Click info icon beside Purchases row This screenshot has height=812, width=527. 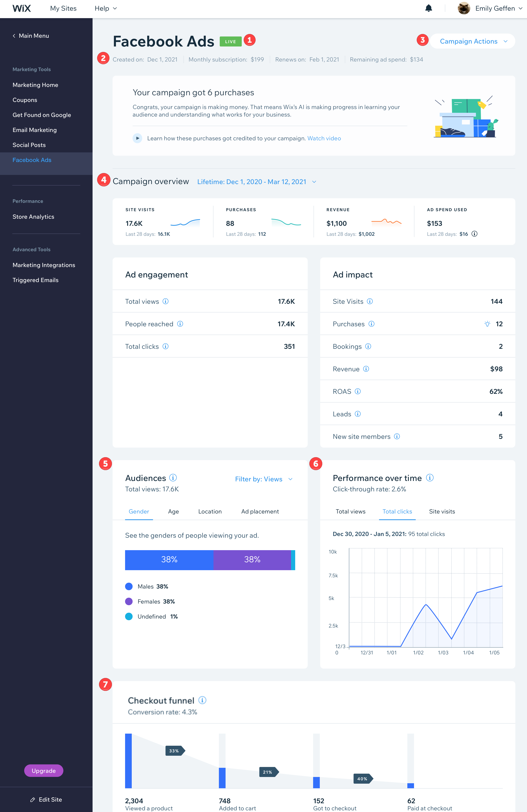pyautogui.click(x=371, y=324)
